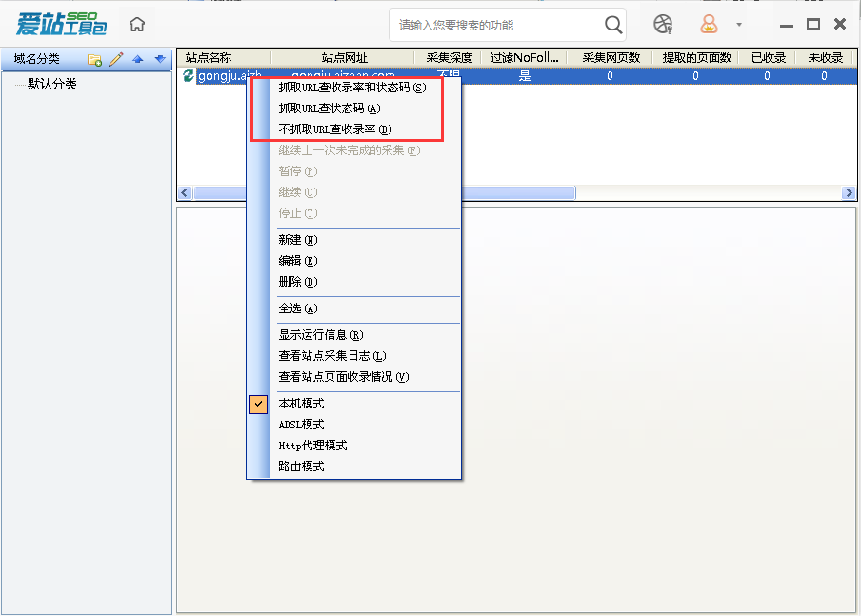Click the table's left scroll arrow
This screenshot has width=861, height=616.
(185, 192)
